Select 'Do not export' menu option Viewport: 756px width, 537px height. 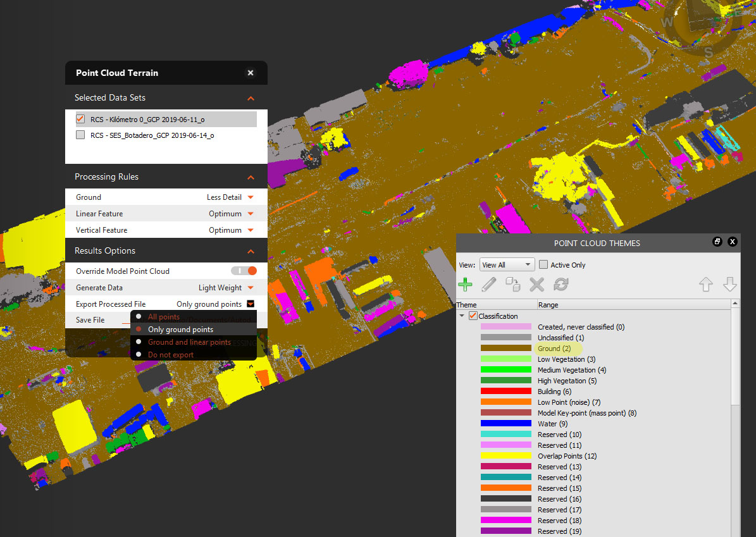point(170,355)
